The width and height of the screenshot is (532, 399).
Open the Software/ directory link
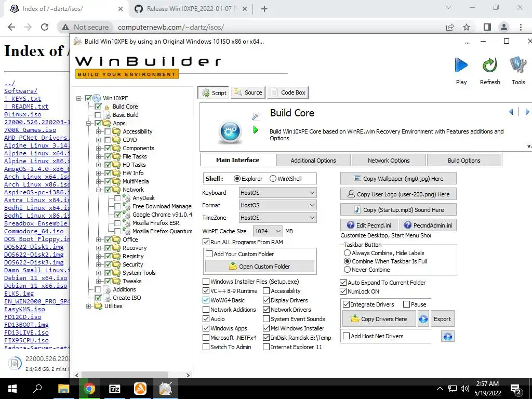21,91
